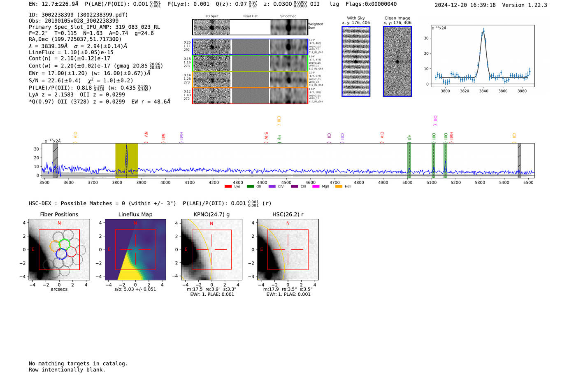Screen dimensions: 576x392
Task: Open the Clean Image cutout
Action: click(x=397, y=61)
